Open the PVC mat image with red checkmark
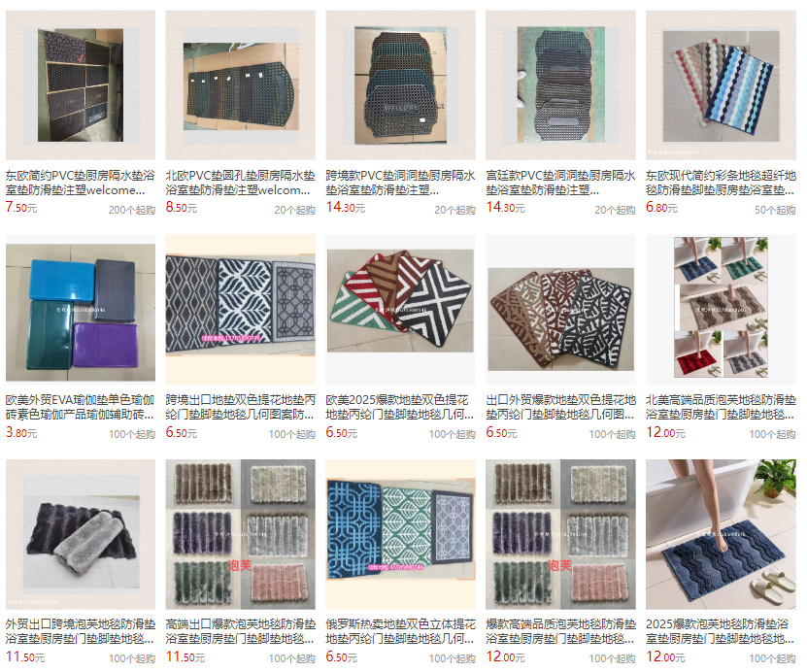 click(x=81, y=85)
